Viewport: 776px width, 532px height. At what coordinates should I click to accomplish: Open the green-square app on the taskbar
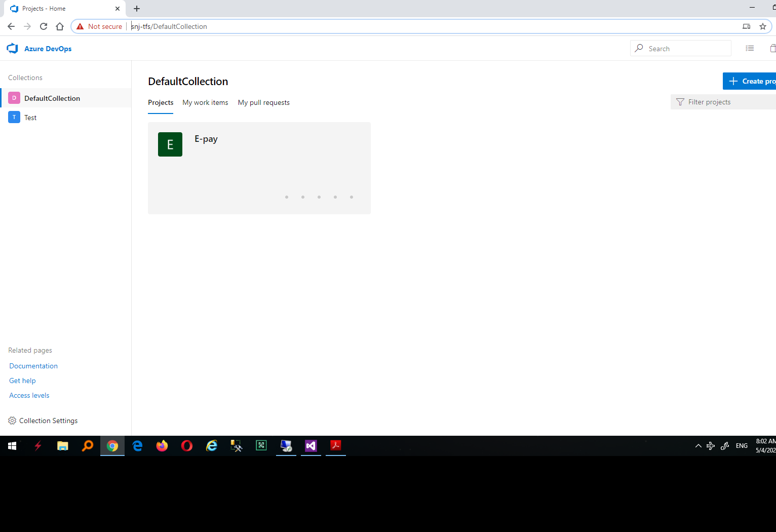[x=261, y=446]
